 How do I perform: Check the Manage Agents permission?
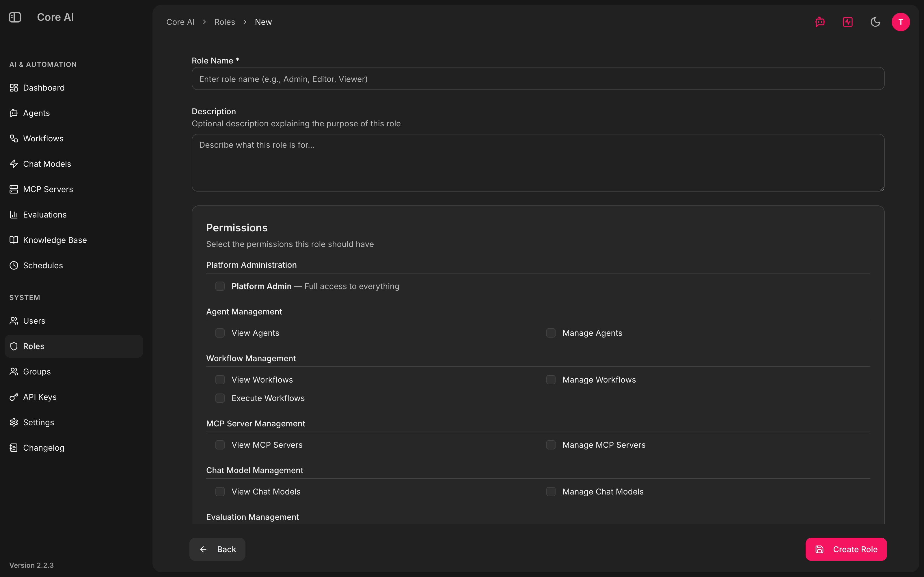click(551, 333)
